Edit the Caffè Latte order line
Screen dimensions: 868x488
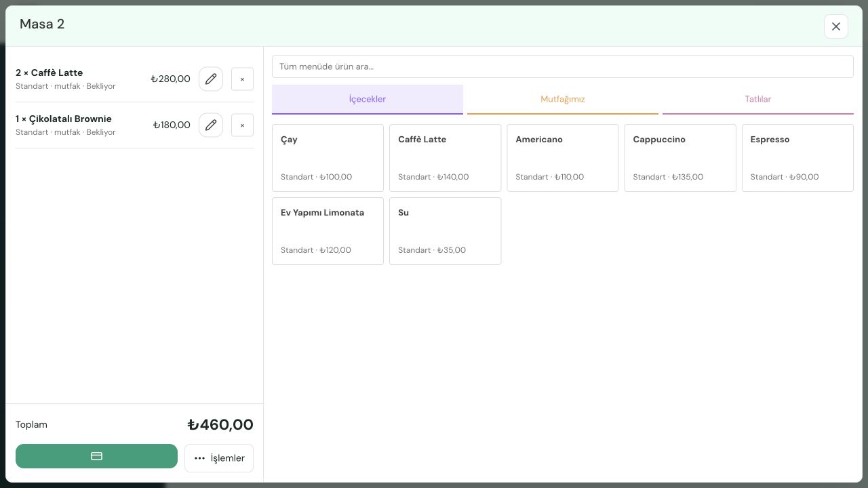point(211,79)
